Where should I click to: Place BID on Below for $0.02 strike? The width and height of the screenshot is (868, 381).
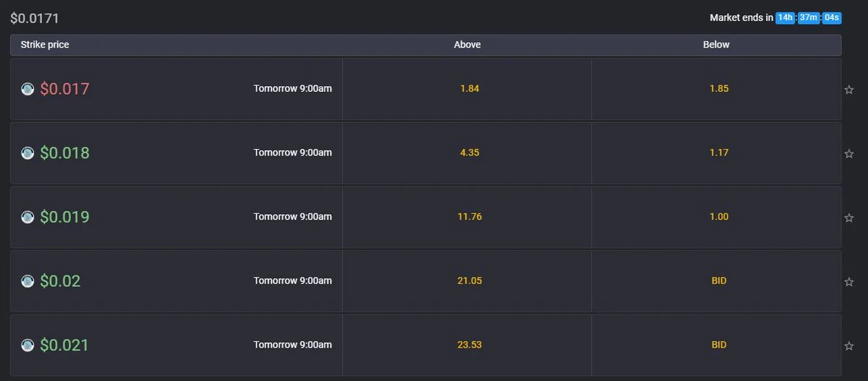717,281
